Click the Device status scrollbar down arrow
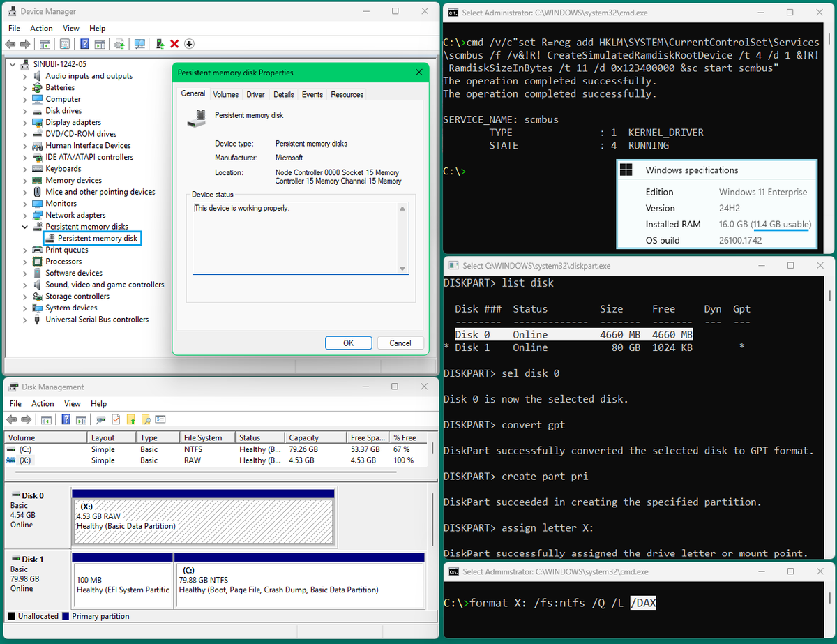837x644 pixels. coord(402,269)
